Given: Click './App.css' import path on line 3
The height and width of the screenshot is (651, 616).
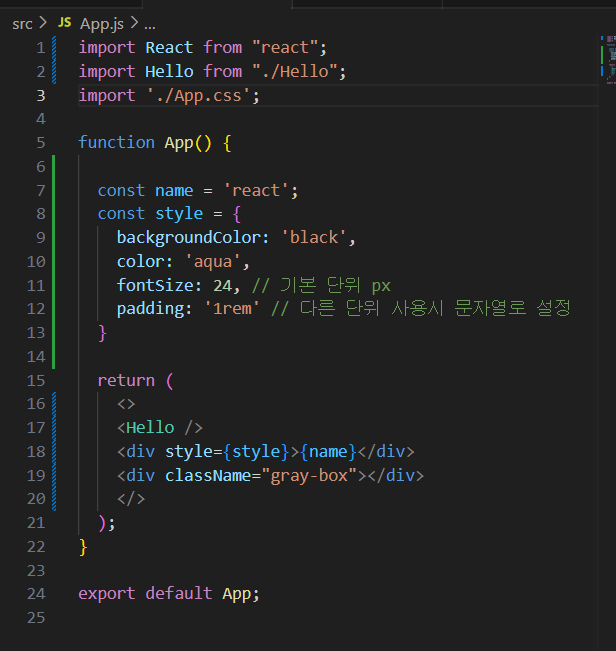Looking at the screenshot, I should (198, 95).
